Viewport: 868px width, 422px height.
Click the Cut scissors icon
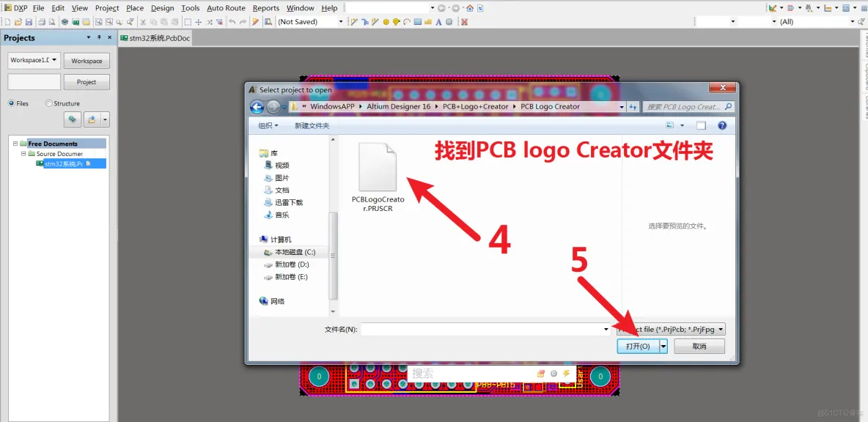click(x=143, y=21)
